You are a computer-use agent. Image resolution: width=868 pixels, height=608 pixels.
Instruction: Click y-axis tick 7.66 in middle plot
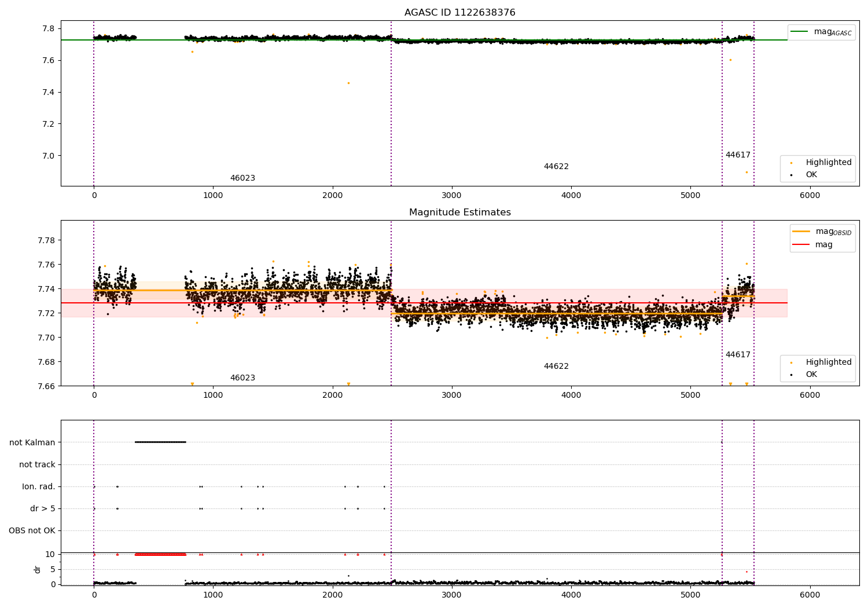(46, 386)
